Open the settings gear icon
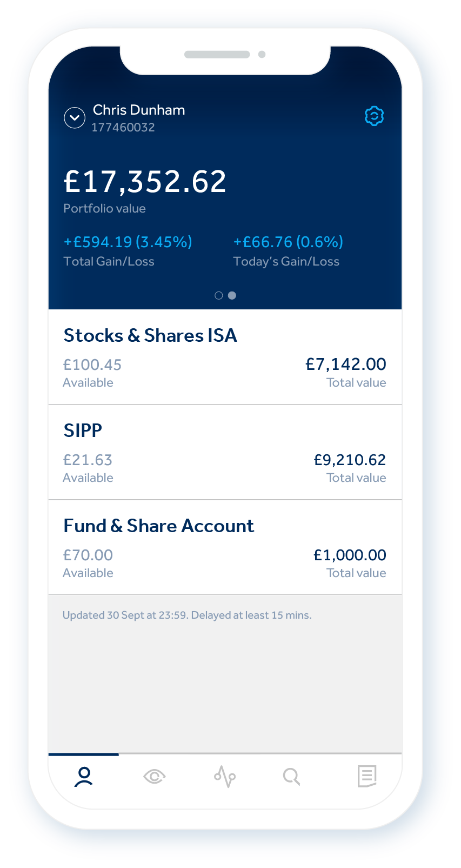 click(x=374, y=116)
